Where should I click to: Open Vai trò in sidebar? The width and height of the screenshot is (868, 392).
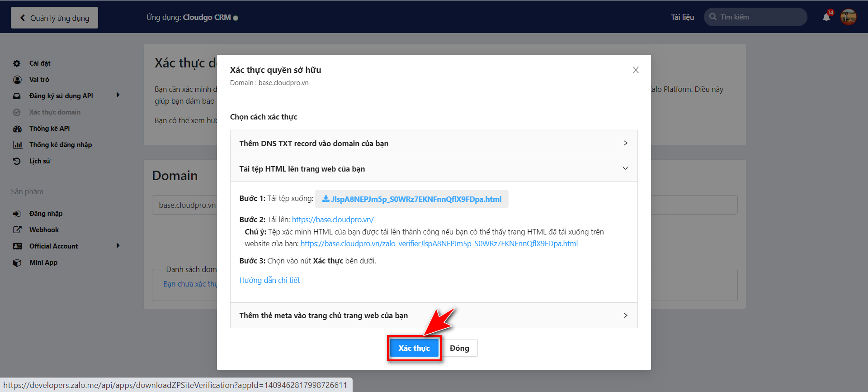click(39, 80)
